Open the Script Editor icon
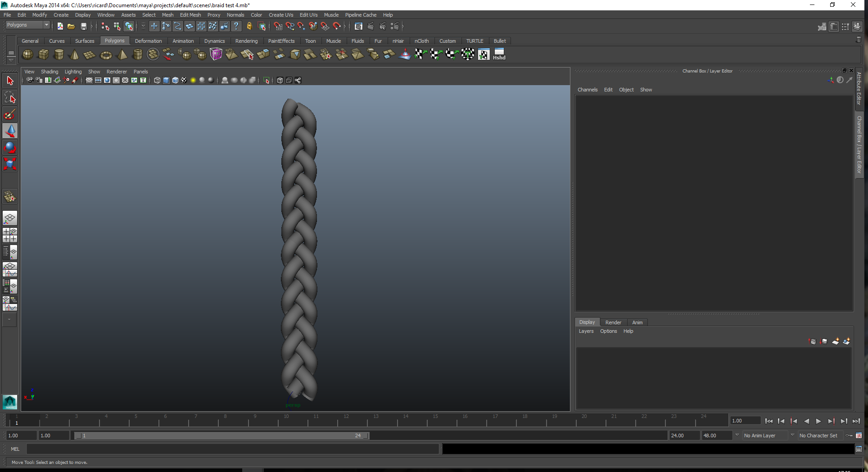Image resolution: width=868 pixels, height=472 pixels. click(859, 449)
